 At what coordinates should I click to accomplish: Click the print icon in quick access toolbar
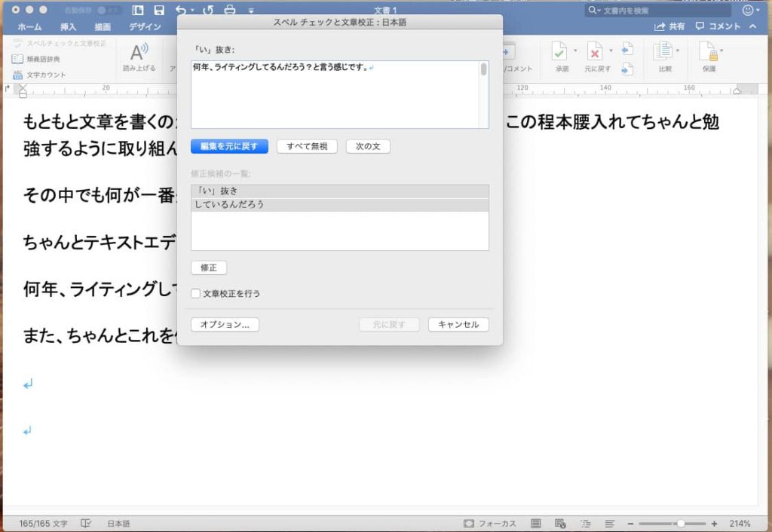[x=230, y=10]
